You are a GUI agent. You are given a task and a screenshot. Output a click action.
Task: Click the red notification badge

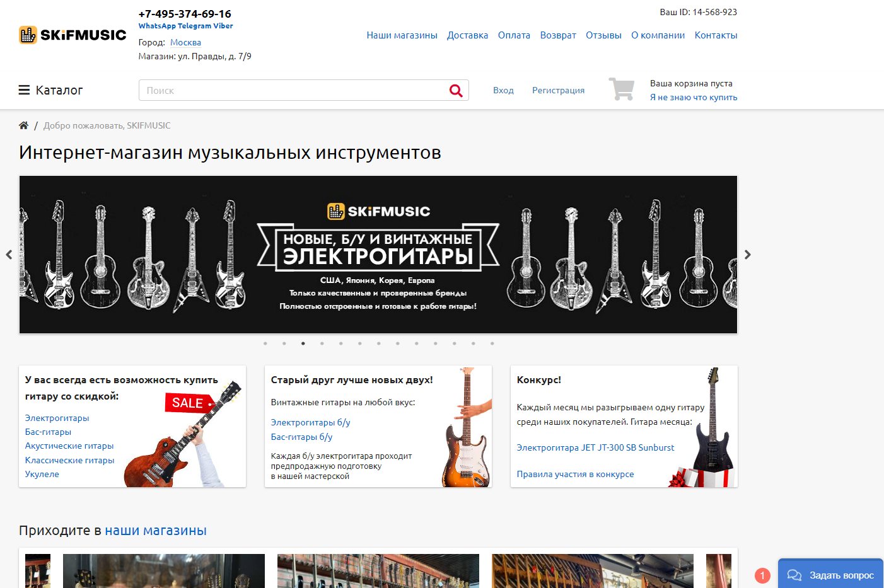pos(762,575)
